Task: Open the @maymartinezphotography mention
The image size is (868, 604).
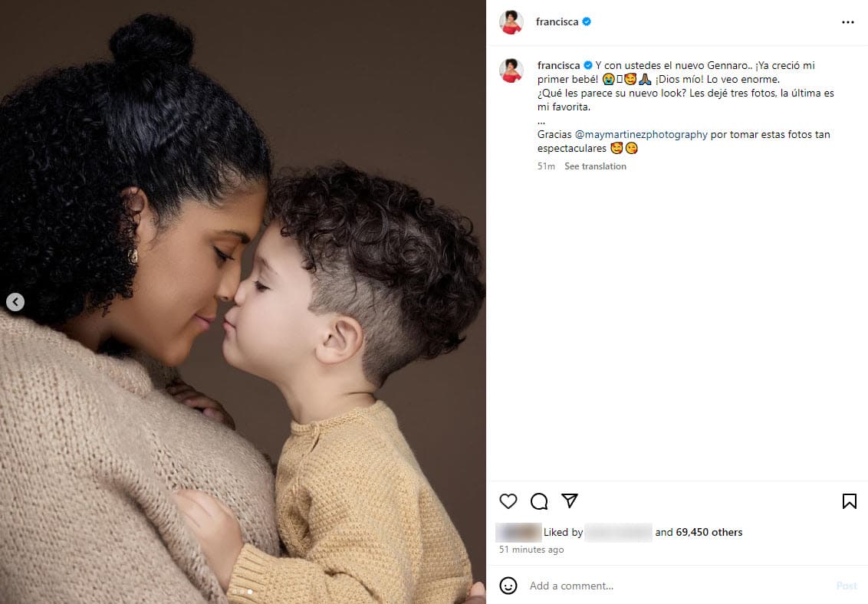Action: (x=641, y=134)
